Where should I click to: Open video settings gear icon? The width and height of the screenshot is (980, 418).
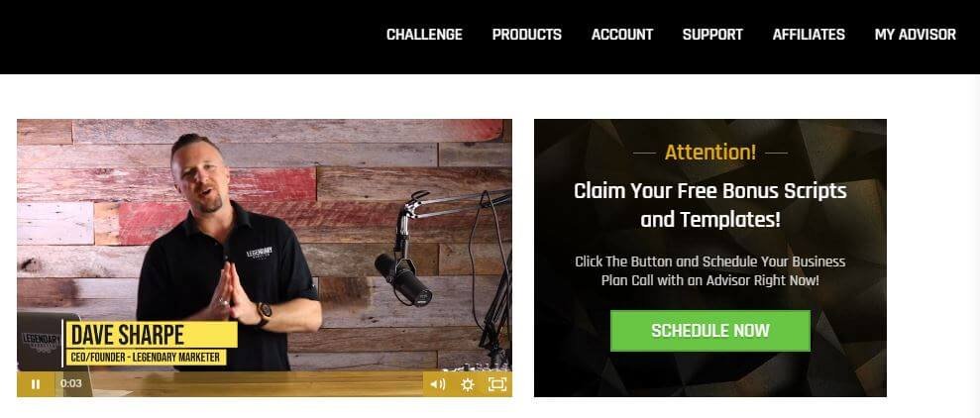point(467,384)
